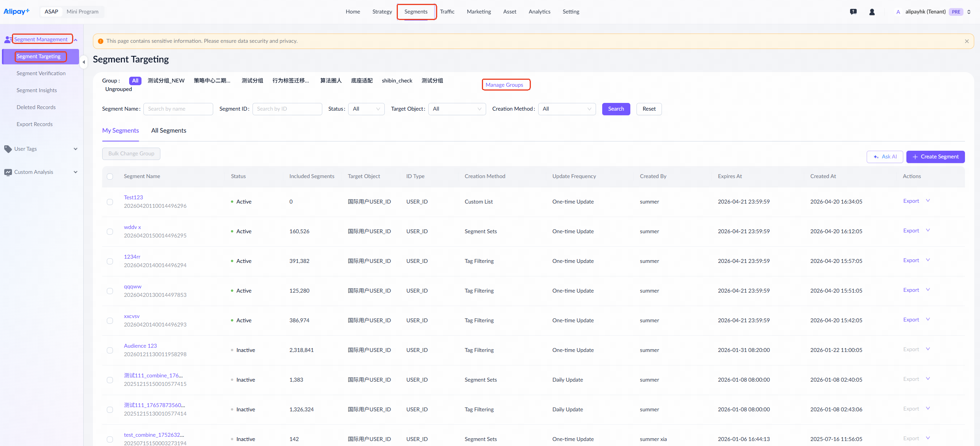The width and height of the screenshot is (980, 446).
Task: Expand more actions for wddv x row
Action: click(928, 231)
